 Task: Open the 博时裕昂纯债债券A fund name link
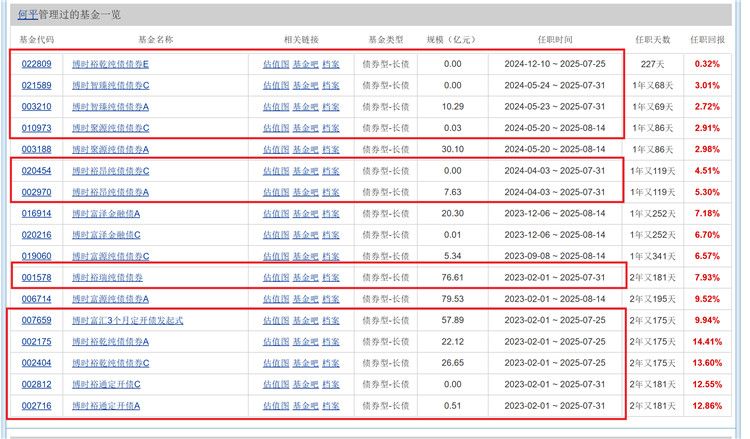[110, 192]
